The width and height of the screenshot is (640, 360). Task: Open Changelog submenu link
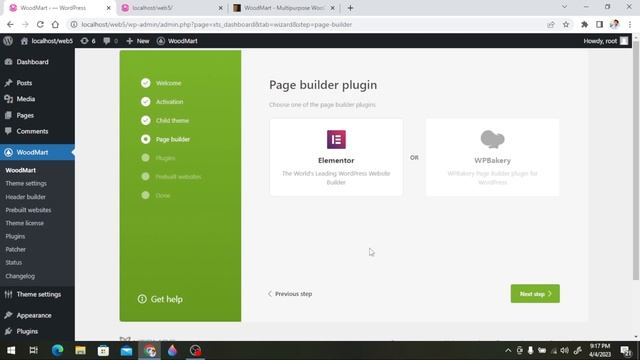[20, 276]
